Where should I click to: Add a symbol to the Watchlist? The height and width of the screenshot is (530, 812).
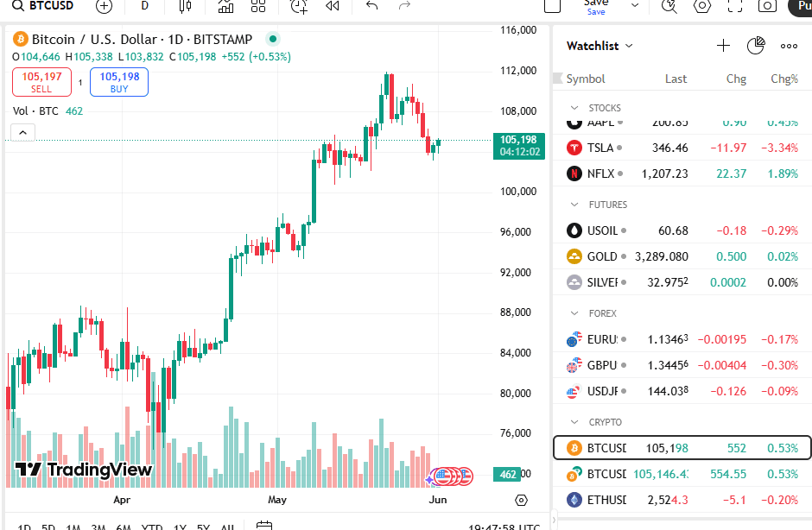point(723,46)
